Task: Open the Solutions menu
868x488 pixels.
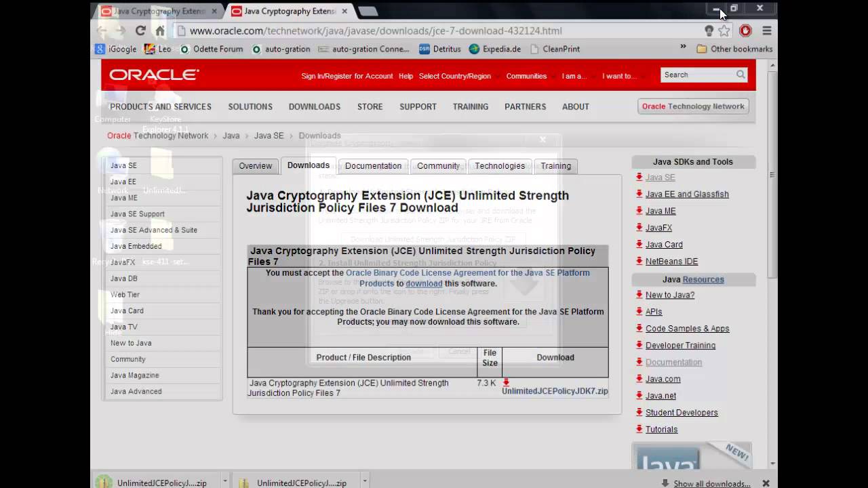Action: [250, 106]
